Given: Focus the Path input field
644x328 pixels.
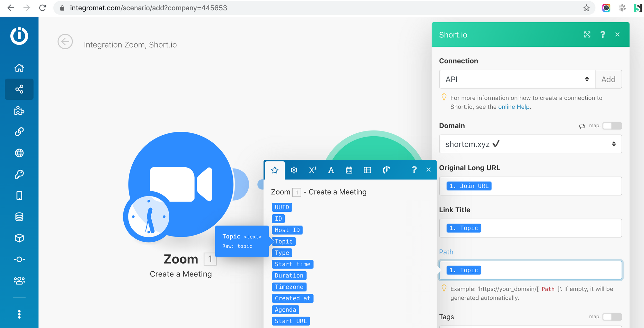Looking at the screenshot, I should pos(530,270).
